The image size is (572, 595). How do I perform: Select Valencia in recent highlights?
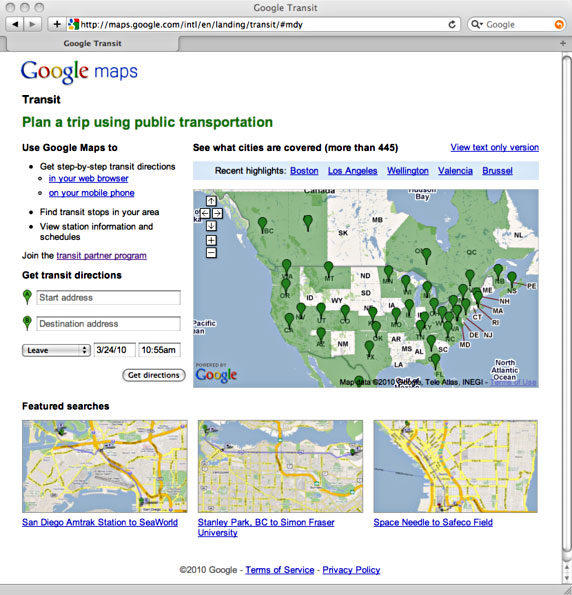[455, 171]
